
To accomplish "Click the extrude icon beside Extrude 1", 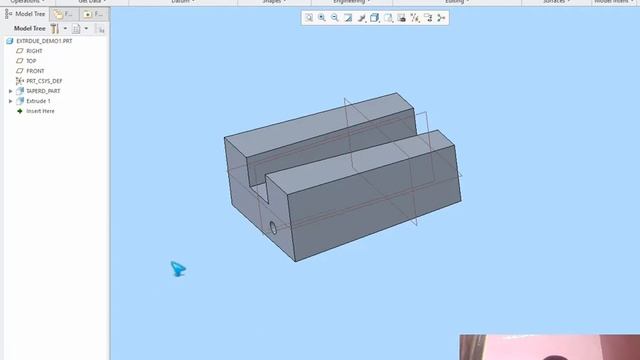I will (20, 101).
